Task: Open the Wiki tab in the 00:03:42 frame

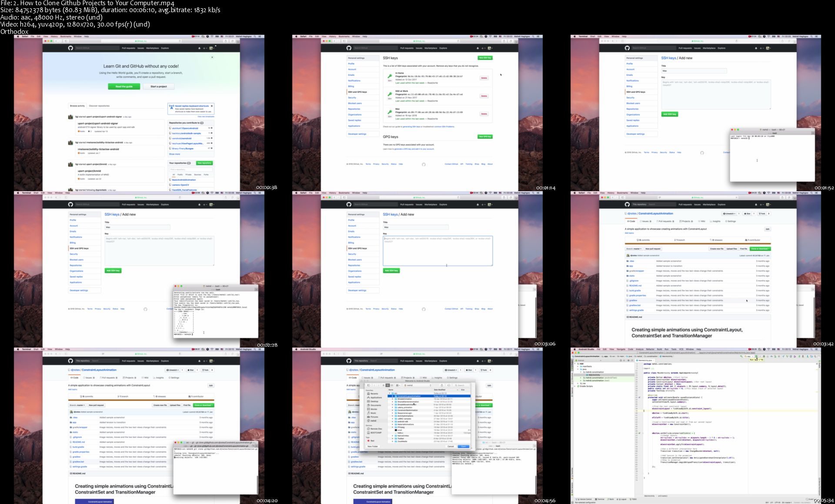Action: (x=701, y=221)
